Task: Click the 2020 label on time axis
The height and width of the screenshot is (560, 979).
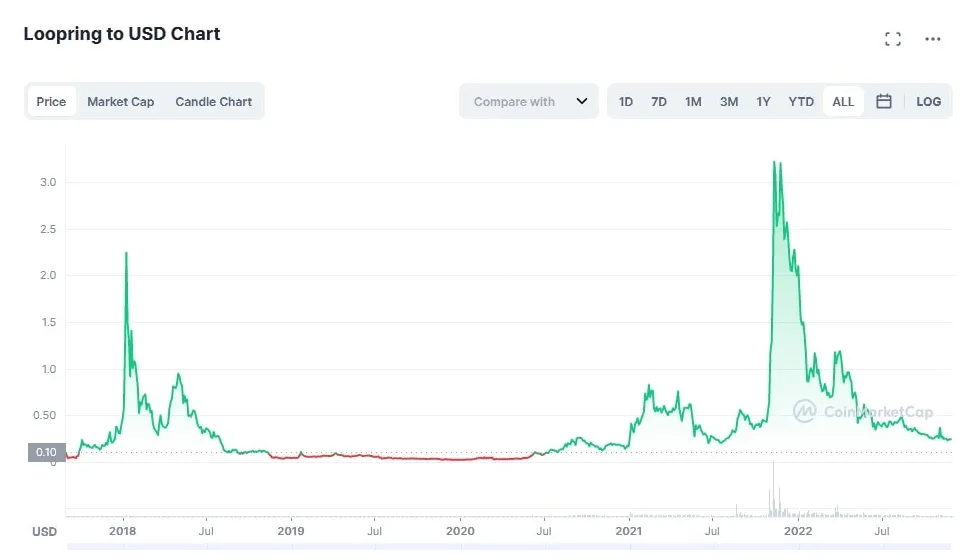Action: pos(460,531)
